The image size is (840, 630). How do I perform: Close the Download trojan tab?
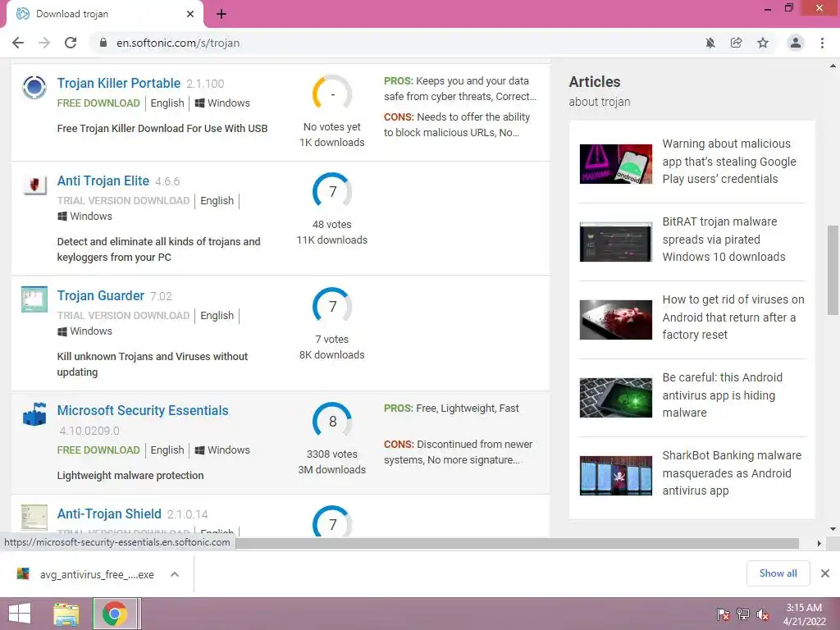coord(190,14)
